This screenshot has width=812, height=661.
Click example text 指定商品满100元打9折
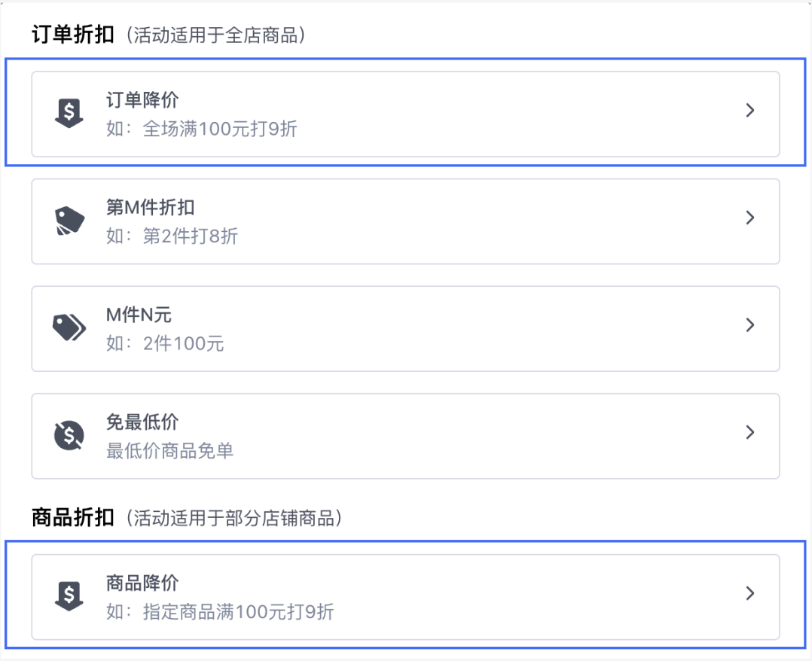[x=238, y=612]
